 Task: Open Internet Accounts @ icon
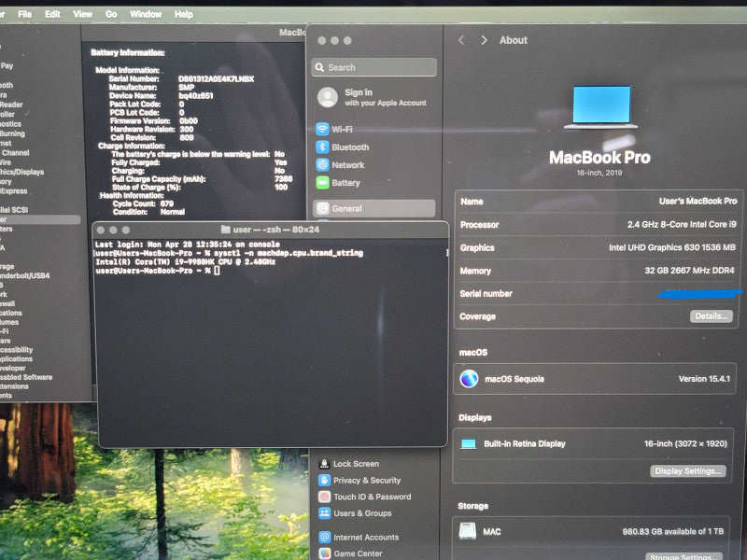tap(324, 538)
